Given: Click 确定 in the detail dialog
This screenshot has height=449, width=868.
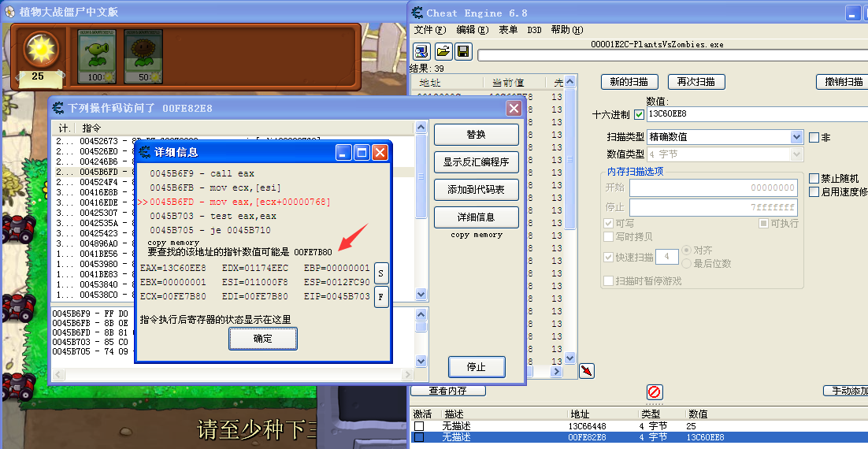Looking at the screenshot, I should point(263,338).
